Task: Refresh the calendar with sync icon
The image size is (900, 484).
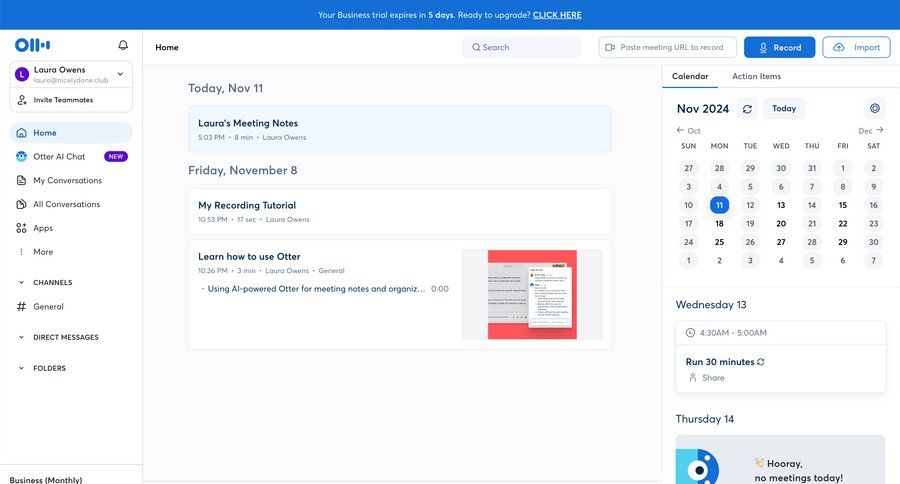Action: pyautogui.click(x=747, y=109)
